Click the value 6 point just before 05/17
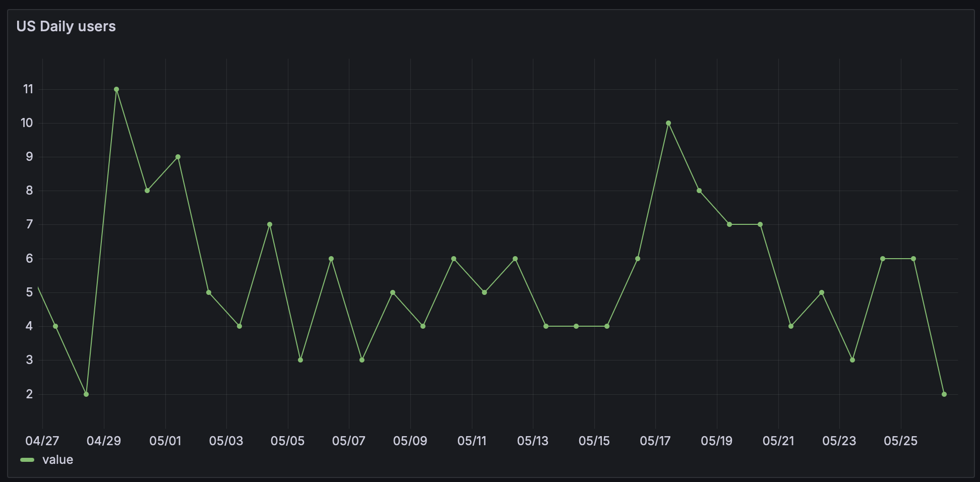Image resolution: width=980 pixels, height=482 pixels. pos(638,259)
